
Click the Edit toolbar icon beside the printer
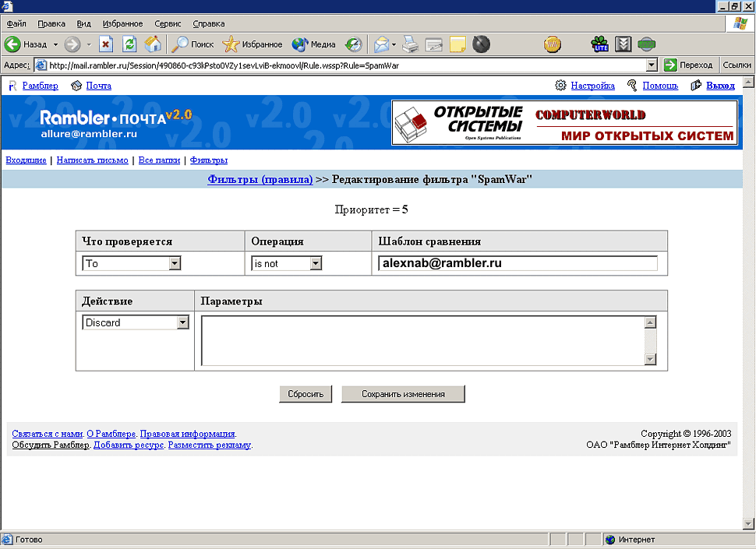click(434, 44)
